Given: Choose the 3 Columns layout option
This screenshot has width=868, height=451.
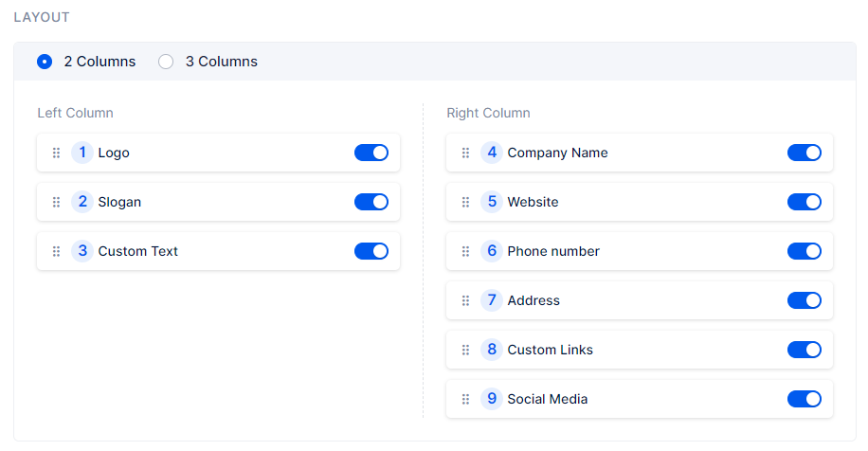Looking at the screenshot, I should coord(166,62).
